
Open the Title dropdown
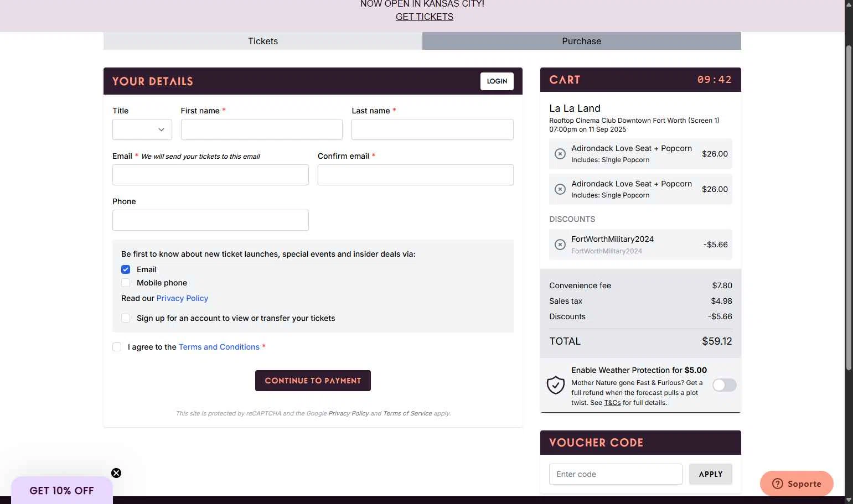[x=142, y=129]
